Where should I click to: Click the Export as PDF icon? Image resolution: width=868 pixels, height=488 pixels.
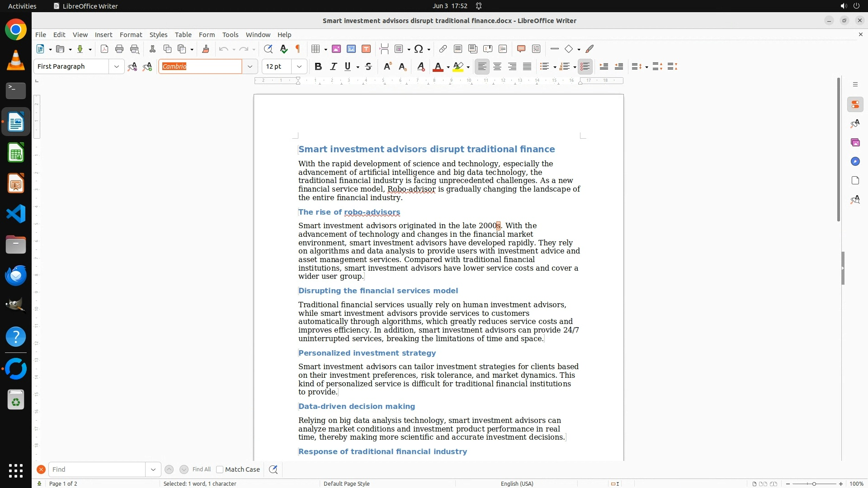104,49
